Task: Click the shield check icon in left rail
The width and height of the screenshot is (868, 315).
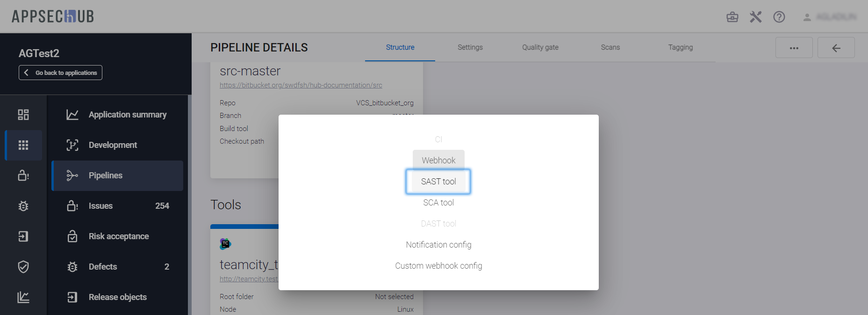Action: (x=23, y=267)
